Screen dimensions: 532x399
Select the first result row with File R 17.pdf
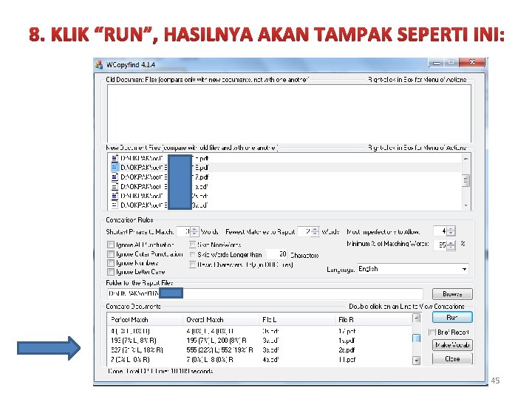pos(259,331)
